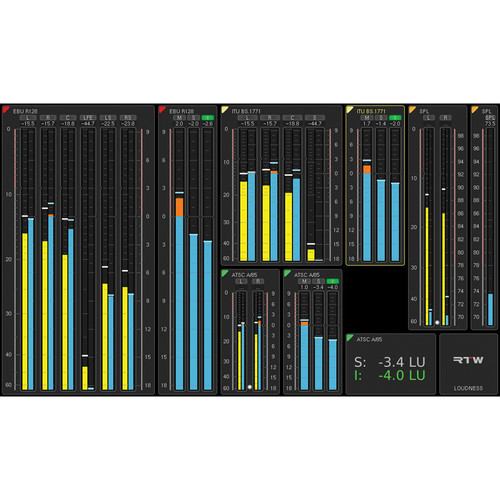Viewport: 500px width, 500px height.
Task: Click the red corner triangle of the EBU R128 M/S/I panel
Action: (x=162, y=109)
